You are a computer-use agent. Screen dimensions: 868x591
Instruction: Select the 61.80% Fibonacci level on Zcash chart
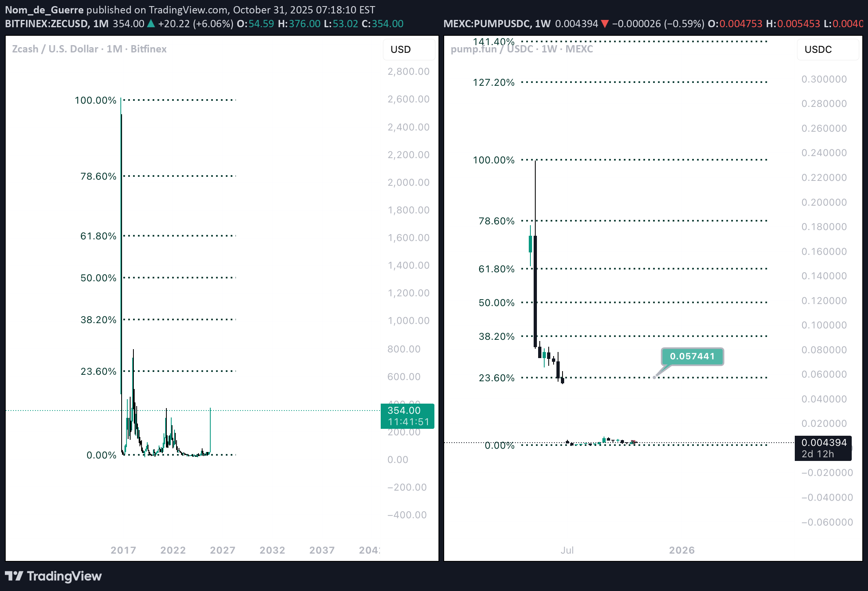point(98,236)
